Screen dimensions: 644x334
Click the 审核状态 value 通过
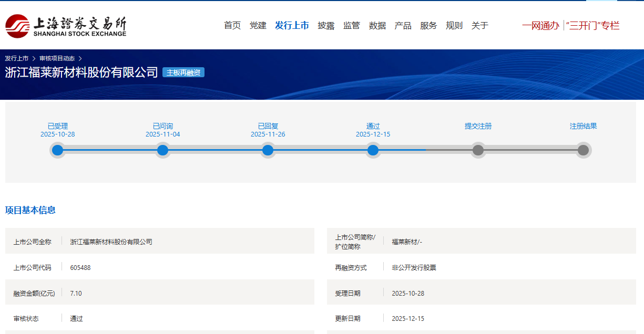(77, 318)
